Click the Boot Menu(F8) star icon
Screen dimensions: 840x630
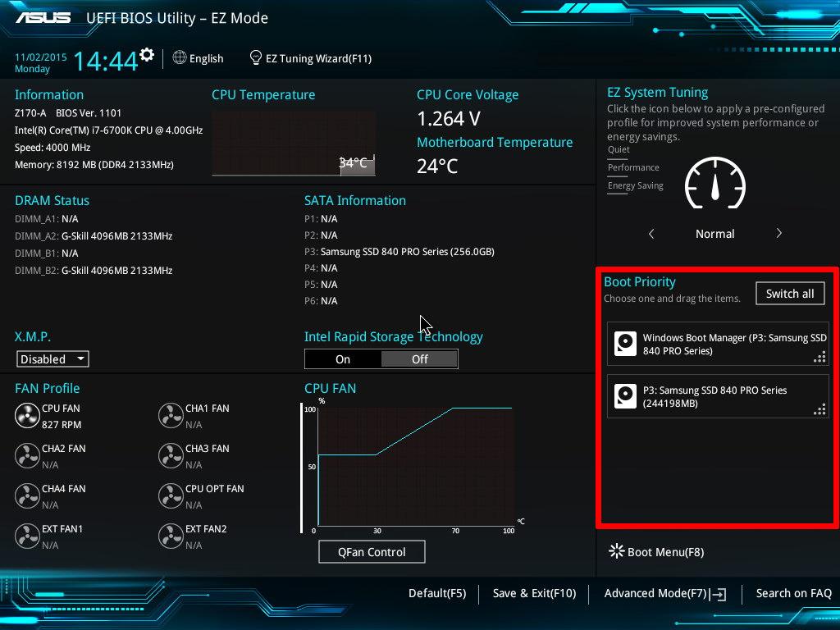click(617, 551)
